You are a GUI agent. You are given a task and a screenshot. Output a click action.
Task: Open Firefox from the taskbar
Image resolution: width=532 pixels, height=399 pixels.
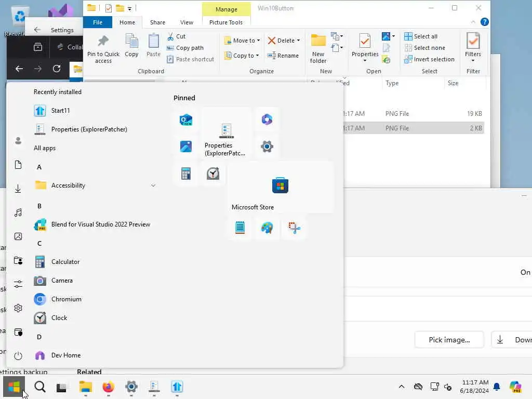pyautogui.click(x=108, y=387)
